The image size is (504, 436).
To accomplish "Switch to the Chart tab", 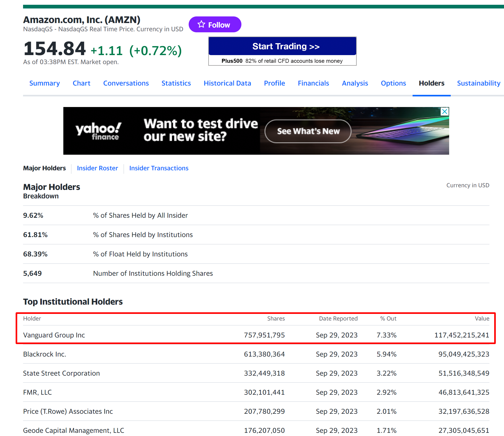I will [81, 83].
